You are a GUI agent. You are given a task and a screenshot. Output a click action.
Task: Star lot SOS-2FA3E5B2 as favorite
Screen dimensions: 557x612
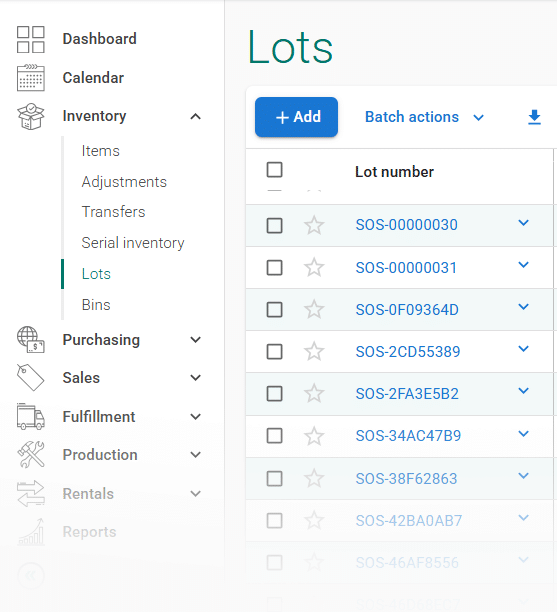point(314,393)
